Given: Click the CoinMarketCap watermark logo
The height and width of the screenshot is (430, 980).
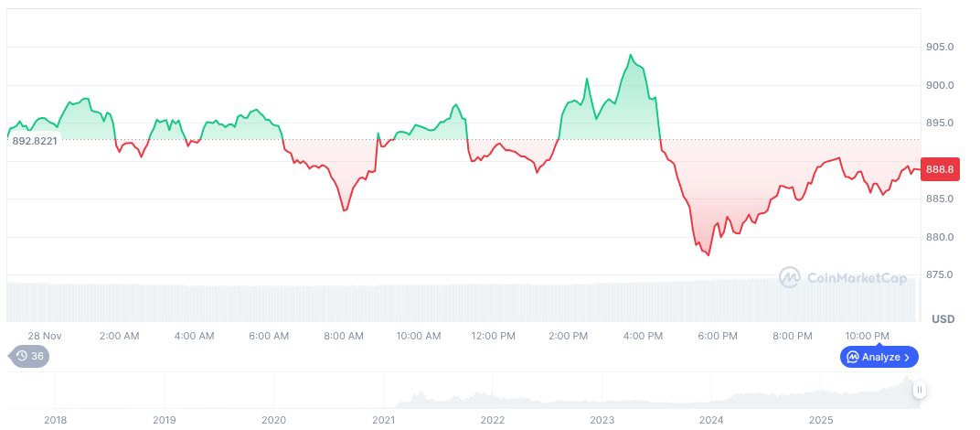Looking at the screenshot, I should pyautogui.click(x=790, y=276).
